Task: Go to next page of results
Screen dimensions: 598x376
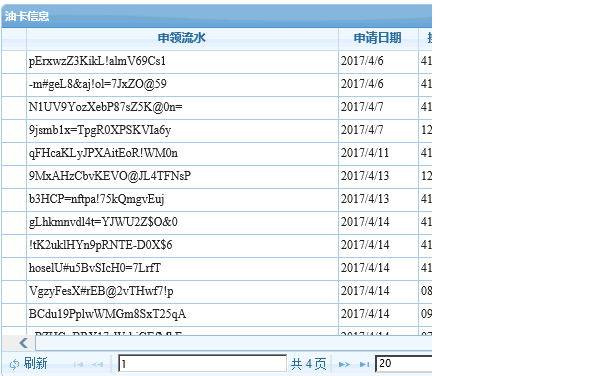Action: [x=344, y=365]
